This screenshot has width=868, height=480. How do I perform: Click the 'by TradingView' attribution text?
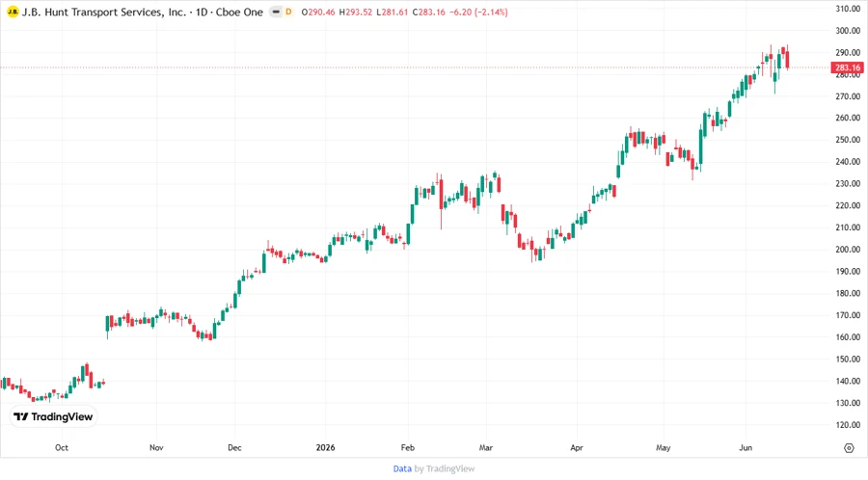click(445, 468)
